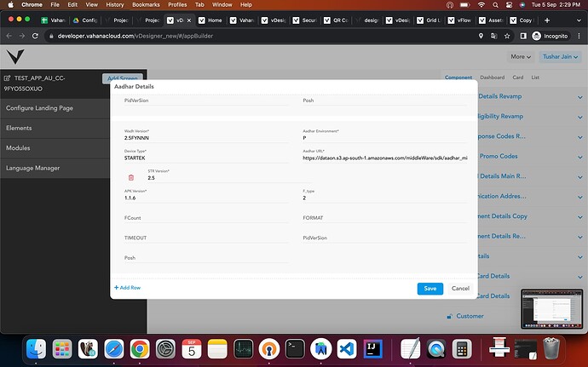
Task: Click the FCount input field
Action: [206, 218]
